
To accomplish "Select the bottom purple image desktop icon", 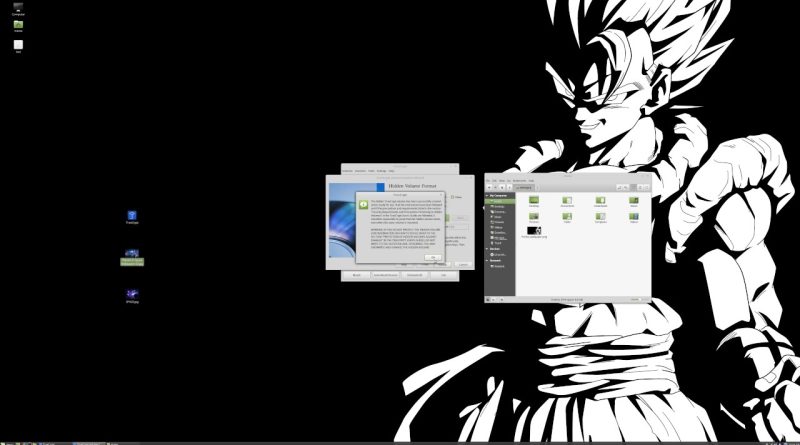I will pyautogui.click(x=132, y=295).
